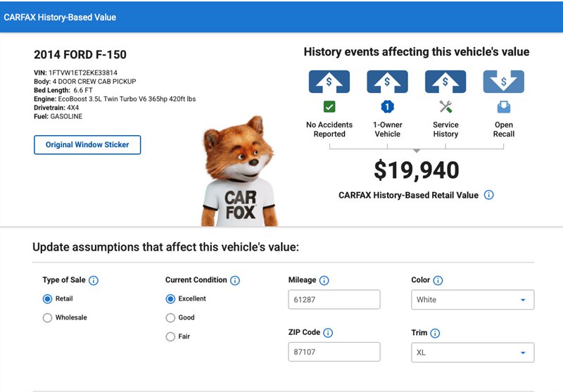Click the ZIP Code info icon
This screenshot has height=392, width=563.
click(x=328, y=333)
